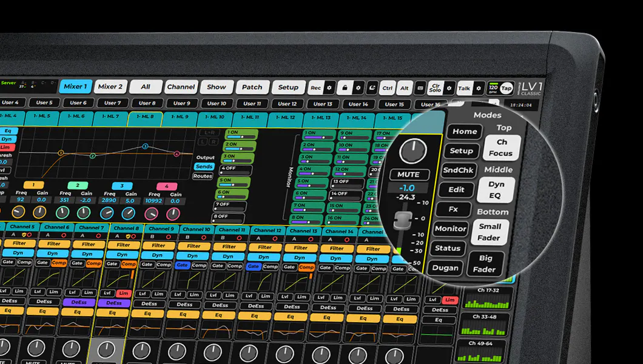The width and height of the screenshot is (643, 364).
Task: Select the User 9 layer tab
Action: pos(181,104)
